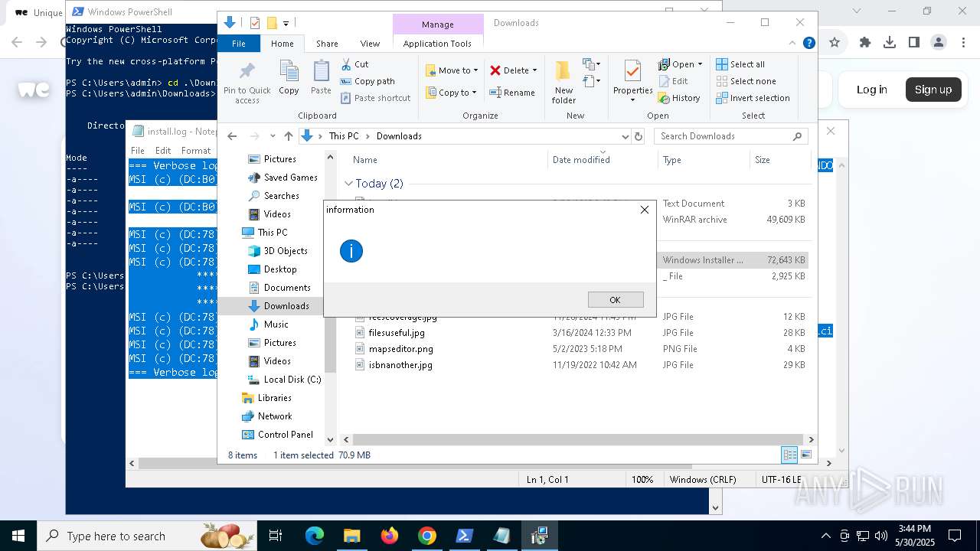Image resolution: width=980 pixels, height=551 pixels.
Task: Open Google Chrome from the taskbar
Action: (427, 536)
